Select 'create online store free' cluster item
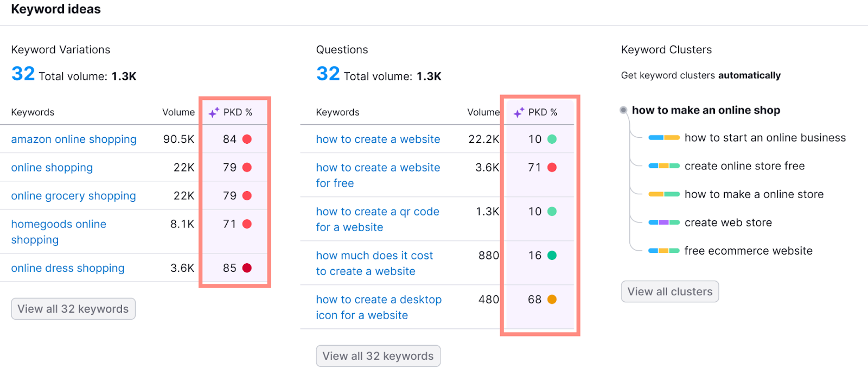The height and width of the screenshot is (381, 868). pyautogui.click(x=744, y=166)
